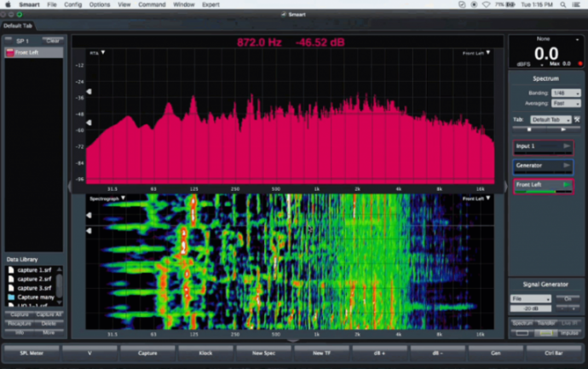Image resolution: width=588 pixels, height=369 pixels.
Task: Start the Input 1 measurement play arrow
Action: 567,147
